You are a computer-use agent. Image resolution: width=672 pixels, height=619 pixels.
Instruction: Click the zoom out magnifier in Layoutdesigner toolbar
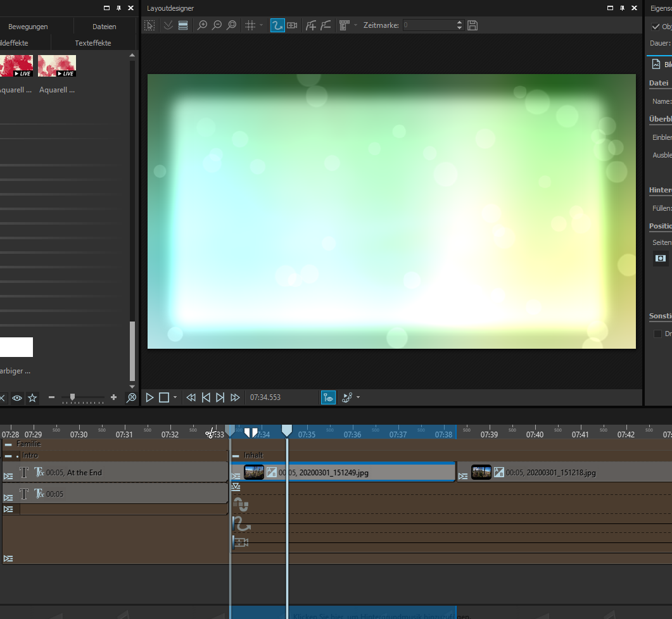217,25
